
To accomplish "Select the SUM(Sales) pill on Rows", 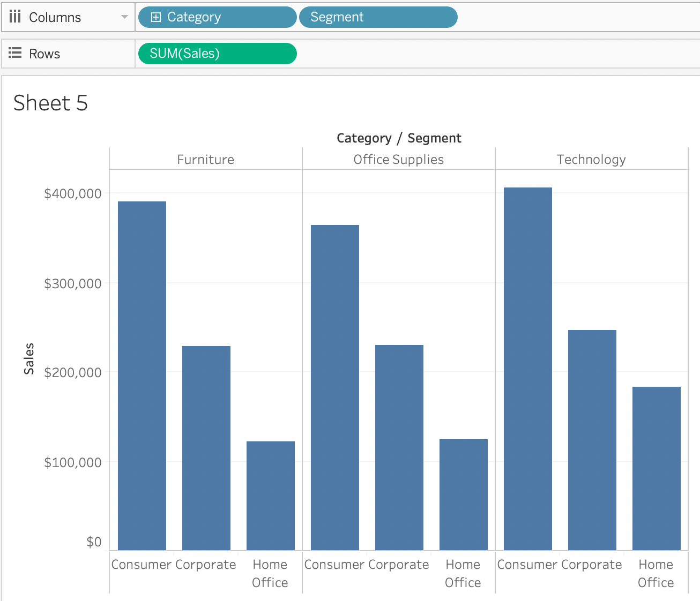I will (x=217, y=54).
